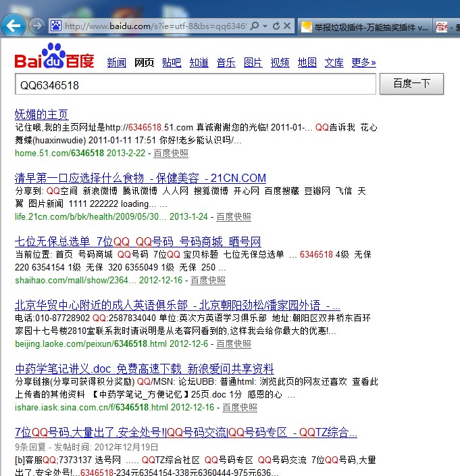This screenshot has height=476, width=460.
Task: Open 百度快照 for ishare.iask.sina.com.cn result
Action: click(x=240, y=407)
